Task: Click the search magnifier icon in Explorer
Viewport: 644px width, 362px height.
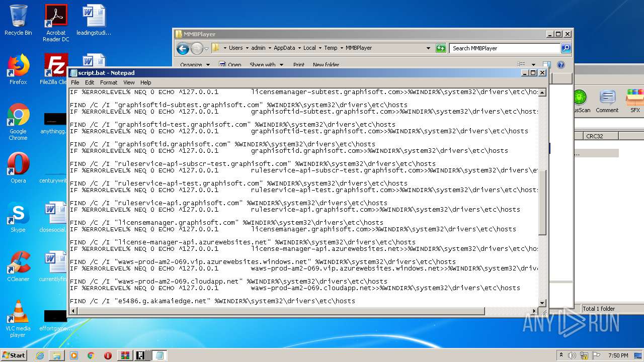Action: [566, 48]
